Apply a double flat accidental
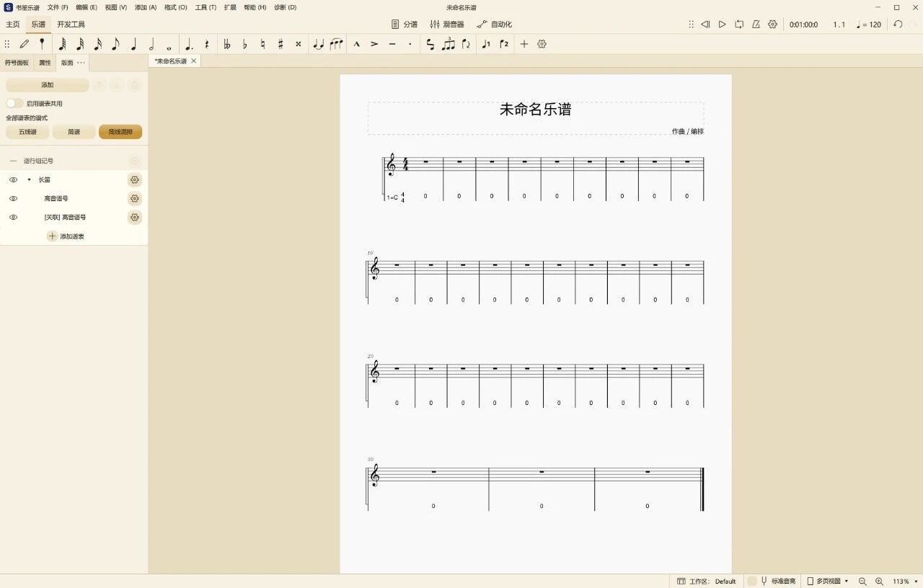The height and width of the screenshot is (588, 923). 227,44
